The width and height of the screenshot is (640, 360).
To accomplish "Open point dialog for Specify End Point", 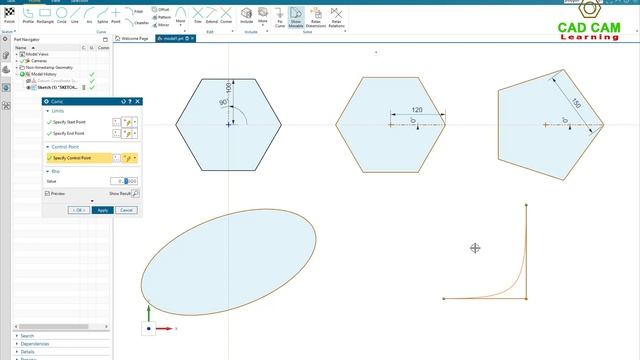I will 116,133.
